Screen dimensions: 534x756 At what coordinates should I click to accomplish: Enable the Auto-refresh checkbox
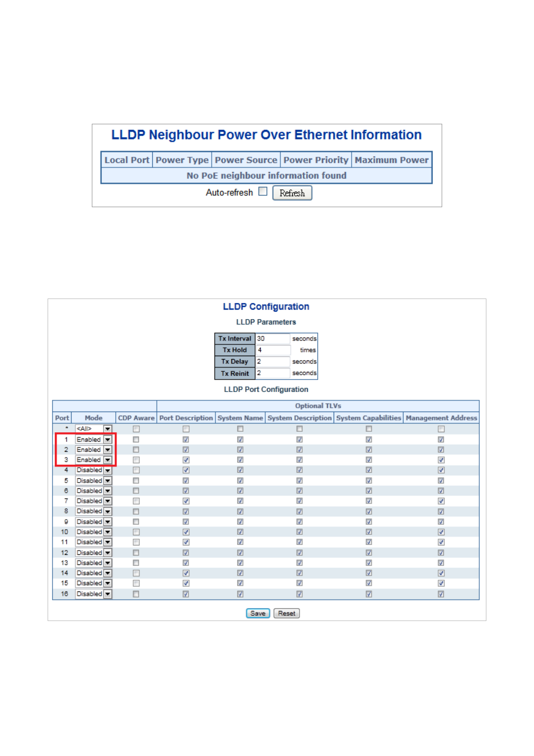coord(263,192)
